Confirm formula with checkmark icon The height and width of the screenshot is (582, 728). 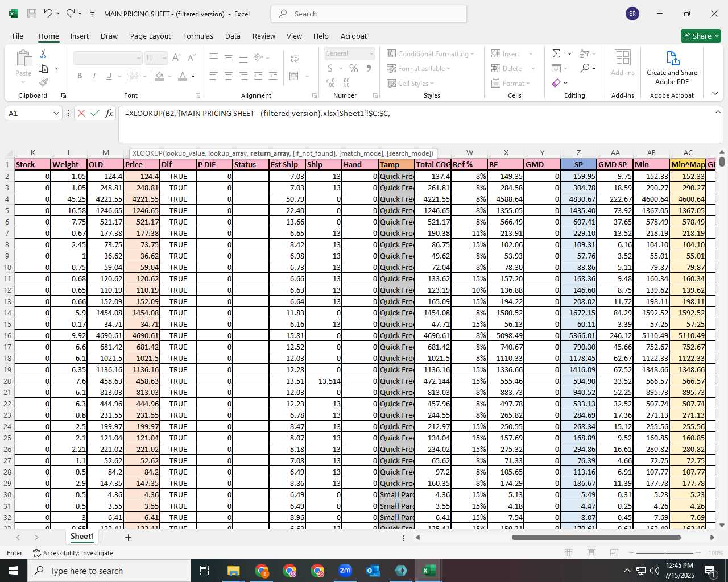(95, 113)
